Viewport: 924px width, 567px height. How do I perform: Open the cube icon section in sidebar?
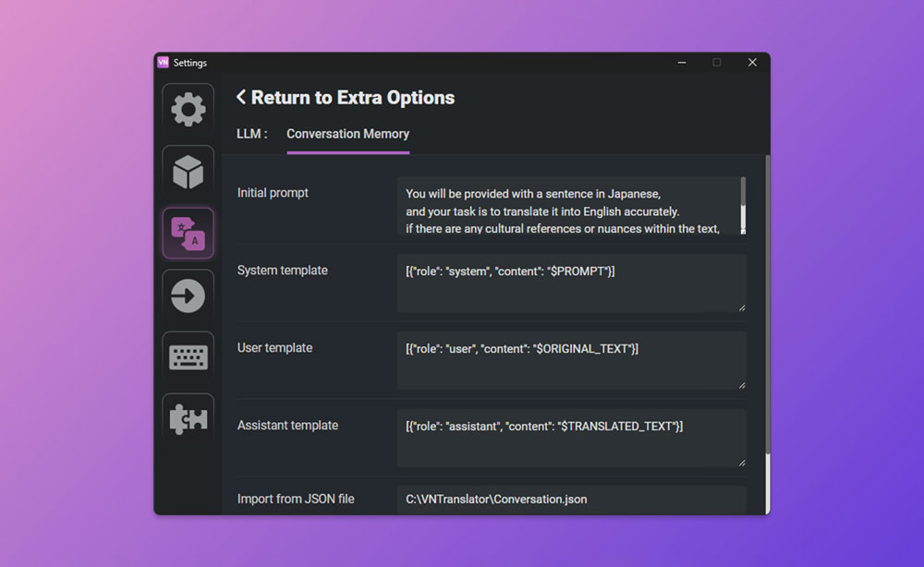click(188, 171)
